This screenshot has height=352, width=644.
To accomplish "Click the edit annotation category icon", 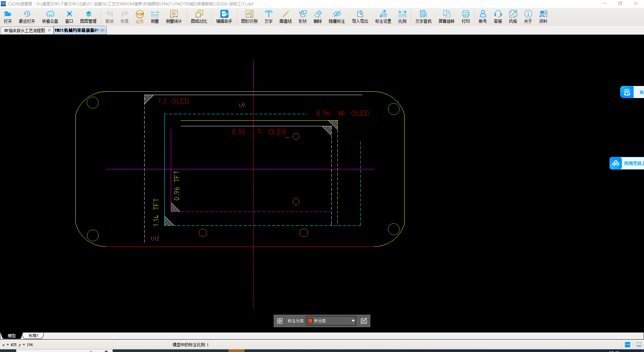I will (x=364, y=321).
